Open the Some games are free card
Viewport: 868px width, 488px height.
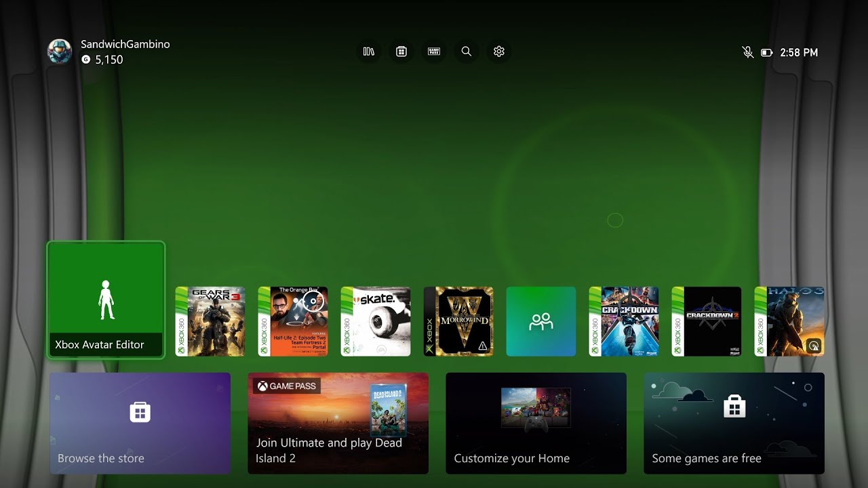point(734,423)
